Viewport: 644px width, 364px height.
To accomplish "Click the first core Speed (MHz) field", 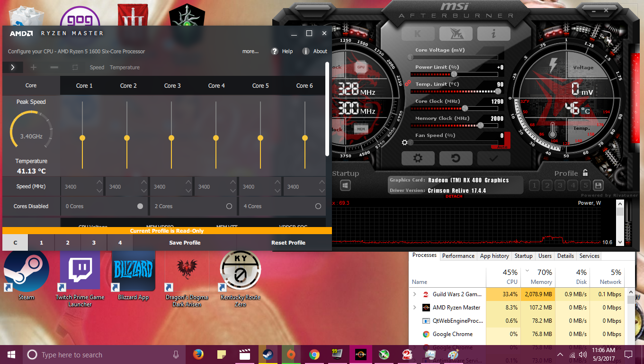I will tap(82, 186).
